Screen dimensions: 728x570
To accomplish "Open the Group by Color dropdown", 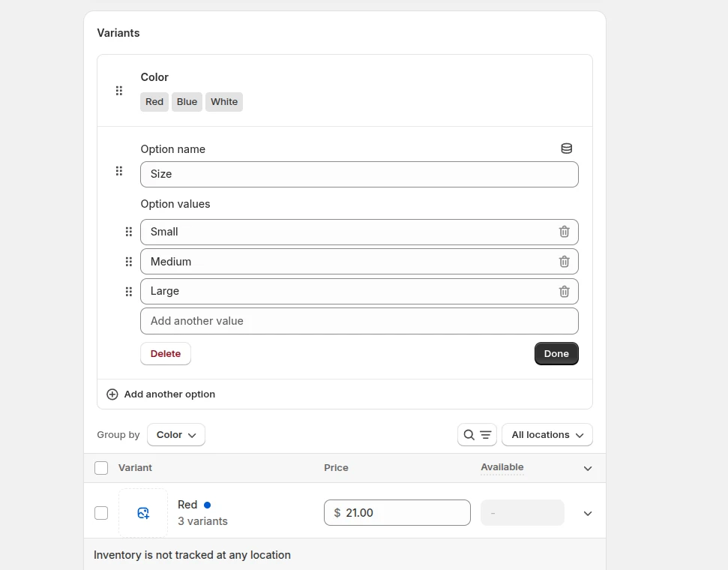I will pyautogui.click(x=176, y=435).
